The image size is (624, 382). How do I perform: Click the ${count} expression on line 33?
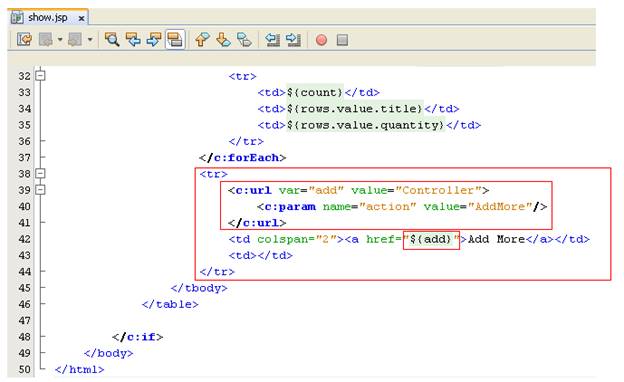tap(315, 92)
